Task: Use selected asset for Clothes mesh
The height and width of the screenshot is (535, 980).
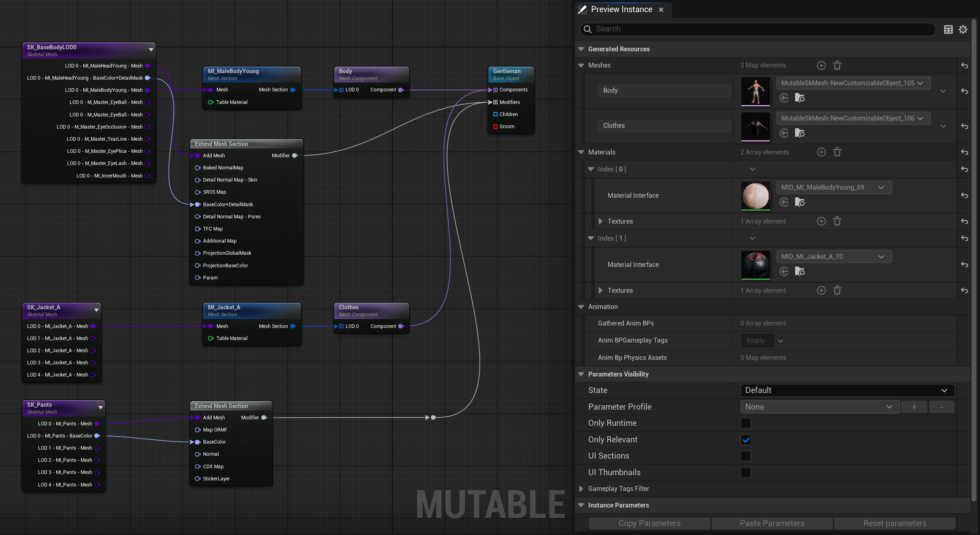Action: 784,133
